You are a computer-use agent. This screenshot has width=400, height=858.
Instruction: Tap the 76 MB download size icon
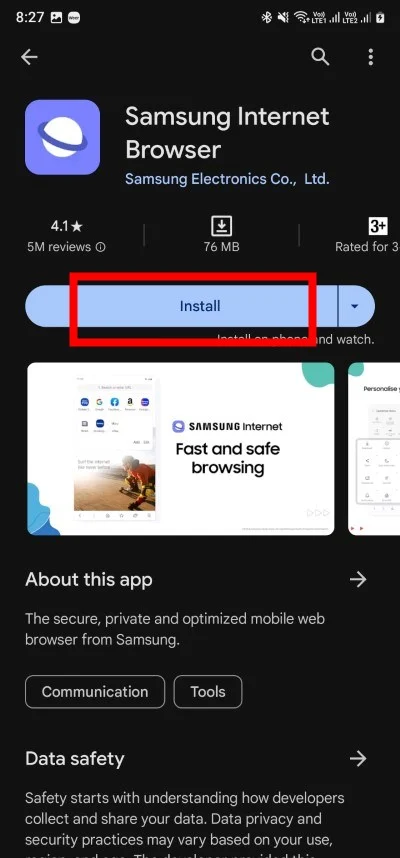click(x=221, y=226)
